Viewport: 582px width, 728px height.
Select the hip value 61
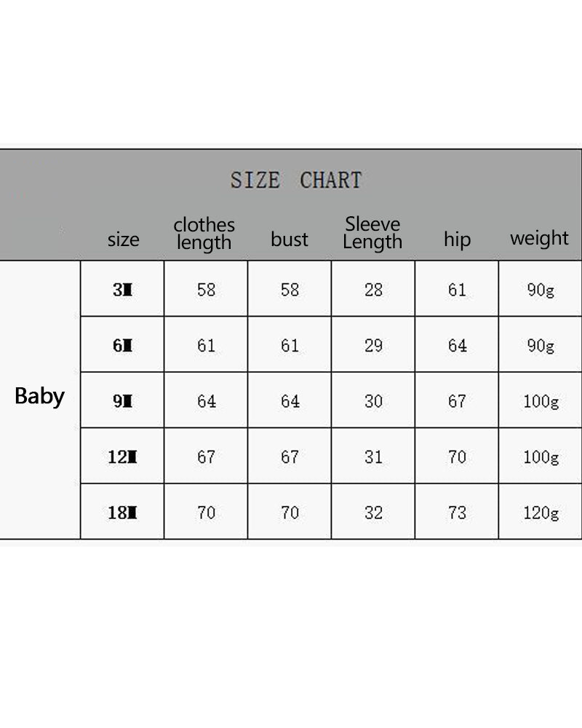tap(457, 290)
